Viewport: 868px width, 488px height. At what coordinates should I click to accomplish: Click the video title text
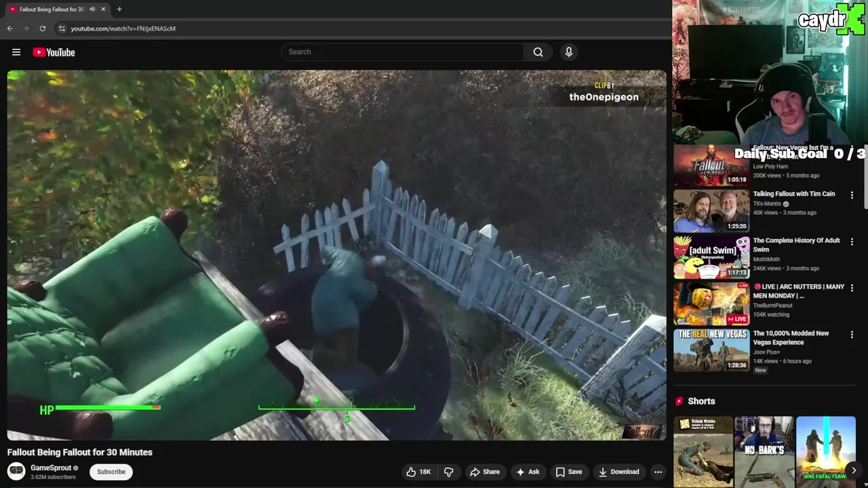[80, 452]
